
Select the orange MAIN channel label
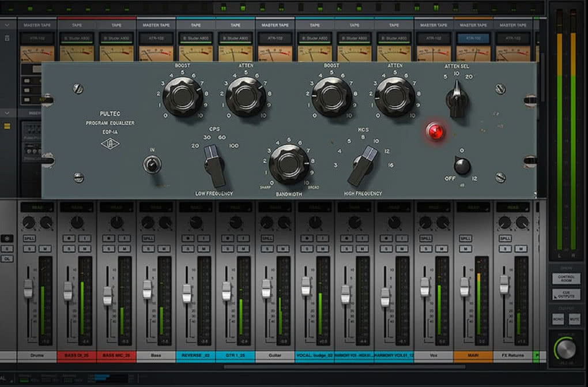coord(473,355)
